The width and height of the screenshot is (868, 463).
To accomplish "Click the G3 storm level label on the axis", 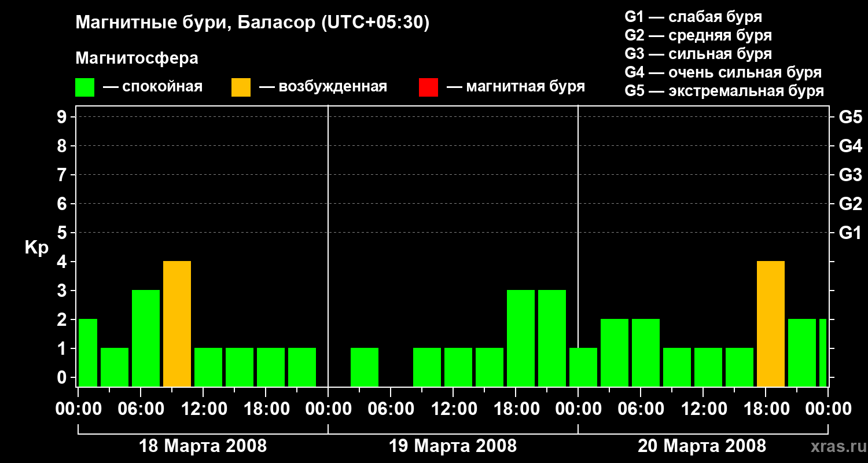I will click(850, 175).
